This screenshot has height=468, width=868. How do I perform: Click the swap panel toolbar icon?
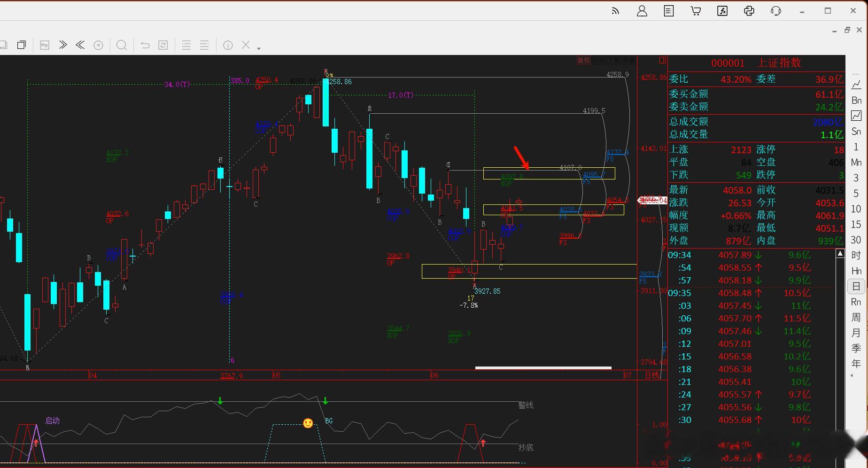[x=45, y=45]
